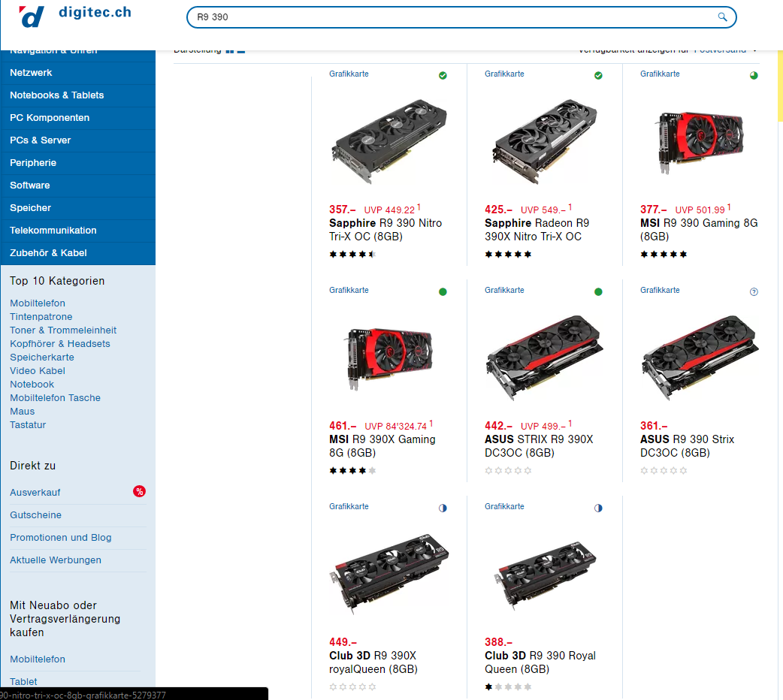Screen dimensions: 783x700
Task: Click green availability dot on ASUS STRIX R9 390X
Action: pyautogui.click(x=598, y=291)
